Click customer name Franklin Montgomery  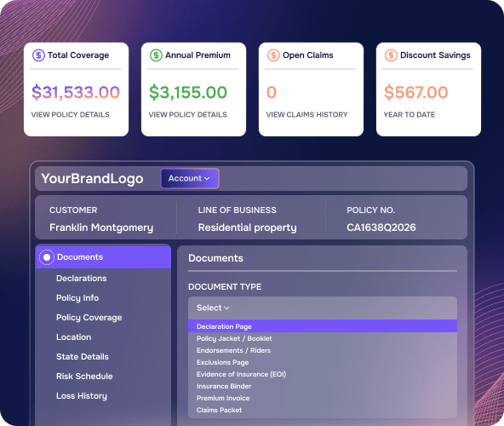[101, 227]
